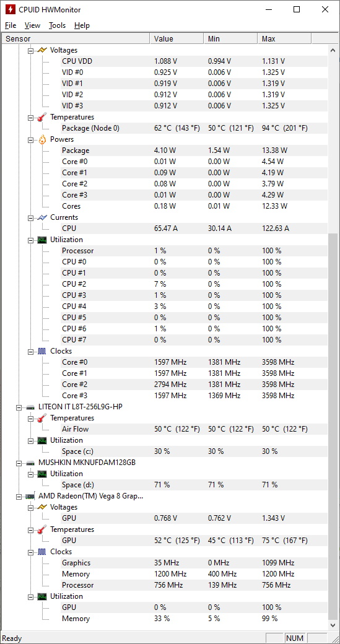Open the Tools menu
Screen dimensions: 340x644
click(x=57, y=25)
